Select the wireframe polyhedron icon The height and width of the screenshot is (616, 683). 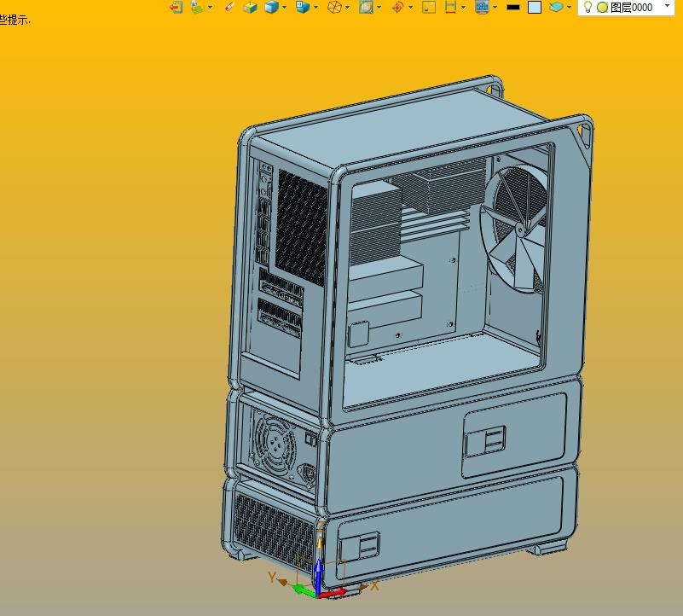point(334,7)
